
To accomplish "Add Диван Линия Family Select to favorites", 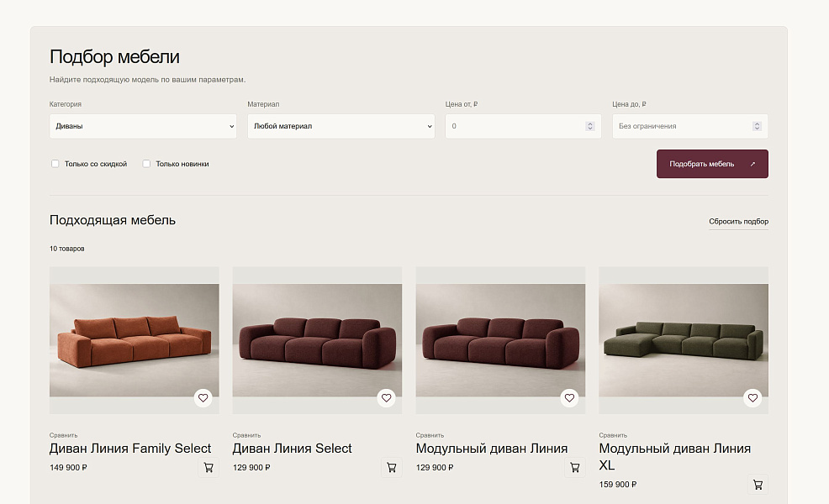I will (x=203, y=398).
